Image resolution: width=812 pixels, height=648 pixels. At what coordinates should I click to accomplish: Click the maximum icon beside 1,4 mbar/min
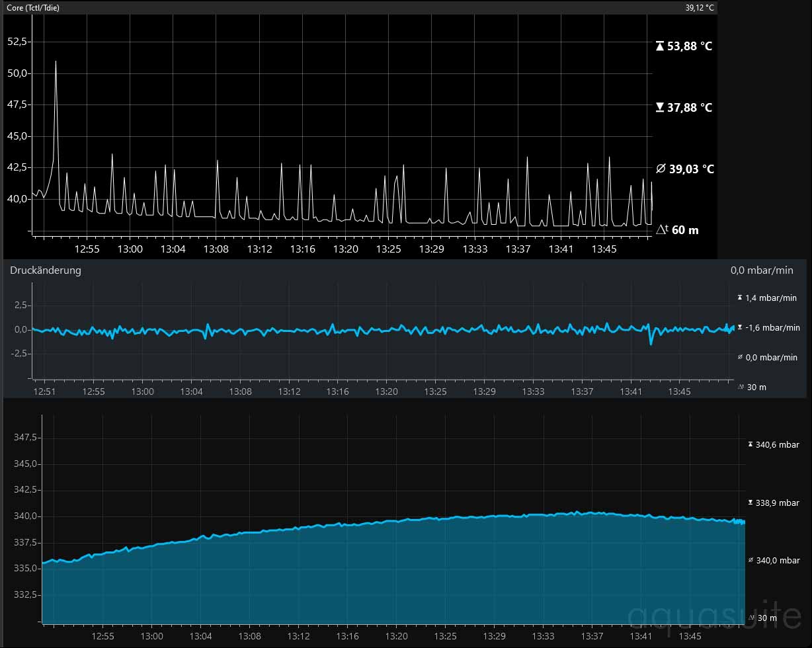(x=740, y=298)
